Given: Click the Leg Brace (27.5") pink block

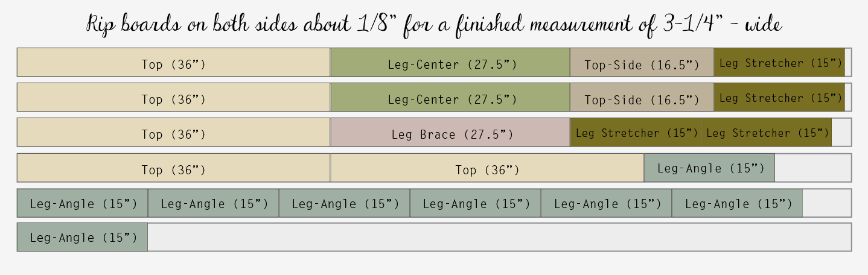Looking at the screenshot, I should click(x=450, y=133).
